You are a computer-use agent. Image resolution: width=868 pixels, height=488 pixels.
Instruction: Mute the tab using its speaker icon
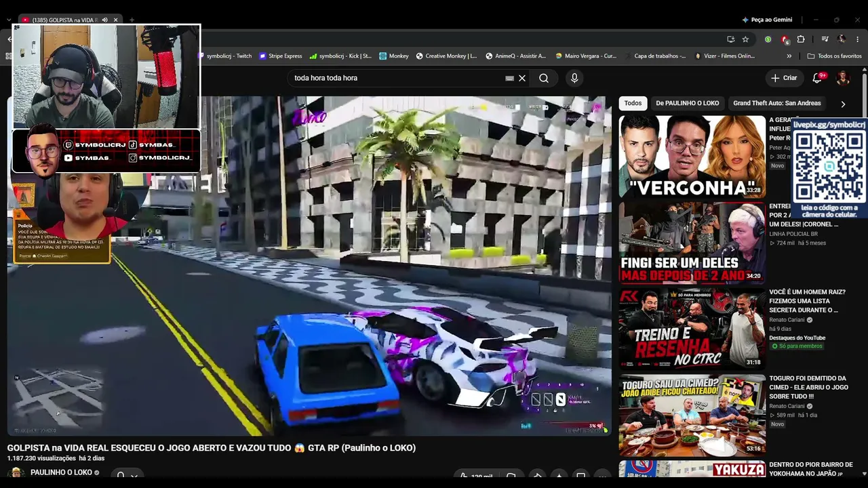(x=104, y=20)
